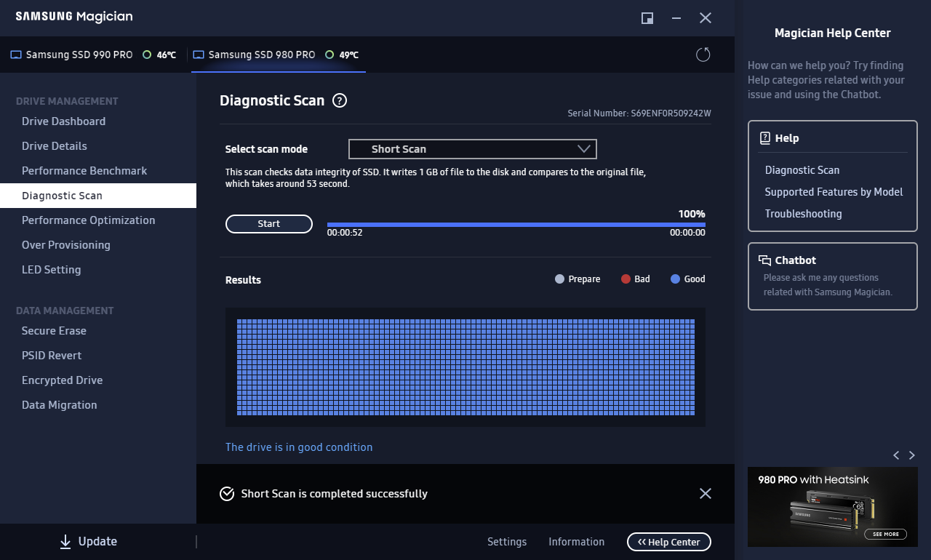
Task: Click the Samsung SSD 990 PRO drive icon
Action: click(x=16, y=55)
